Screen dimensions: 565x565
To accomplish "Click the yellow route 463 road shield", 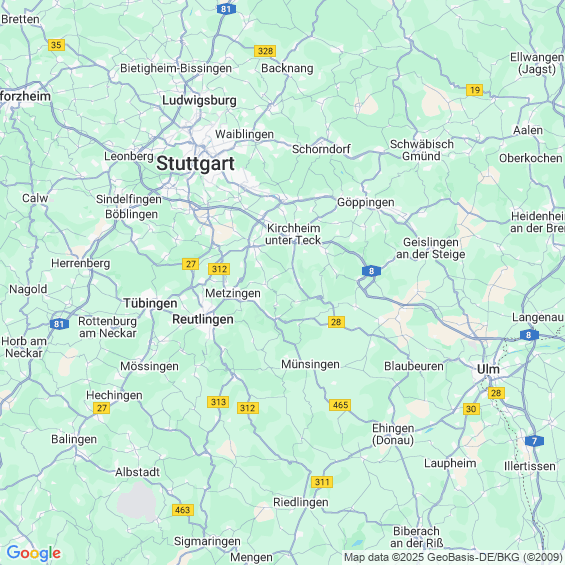I will 183,510.
